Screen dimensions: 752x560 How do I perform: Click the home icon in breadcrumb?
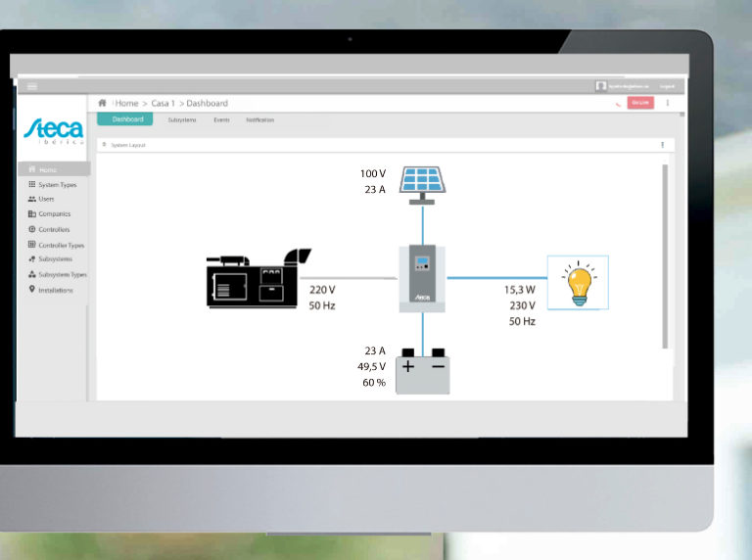pyautogui.click(x=103, y=103)
